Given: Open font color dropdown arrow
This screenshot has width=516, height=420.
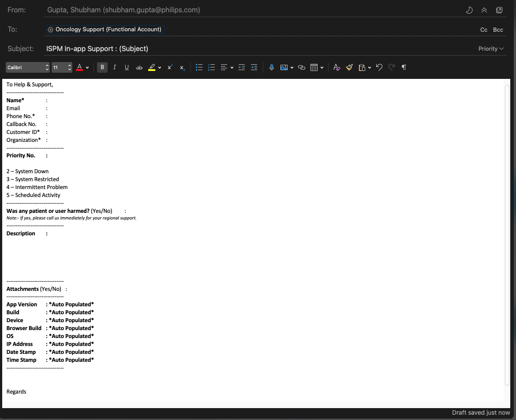Looking at the screenshot, I should coord(87,67).
